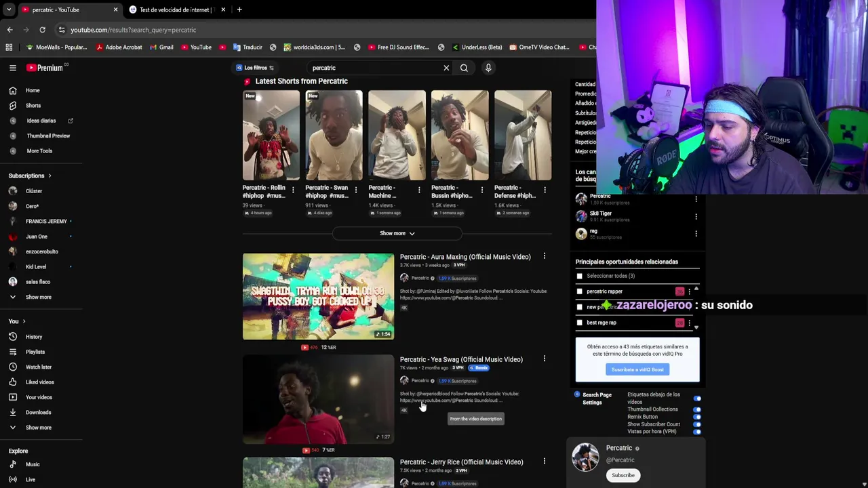868x488 pixels.
Task: Open the Los filtros filter dropdown
Action: (255, 68)
